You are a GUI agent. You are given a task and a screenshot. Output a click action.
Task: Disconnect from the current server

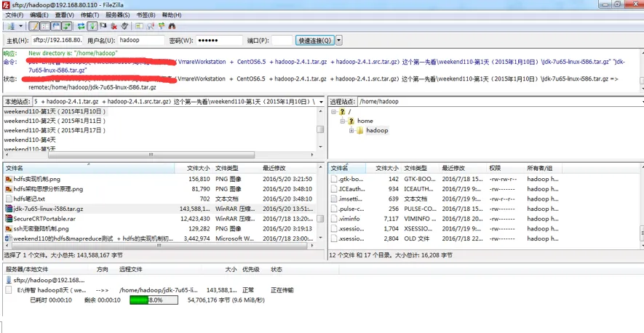pyautogui.click(x=114, y=26)
